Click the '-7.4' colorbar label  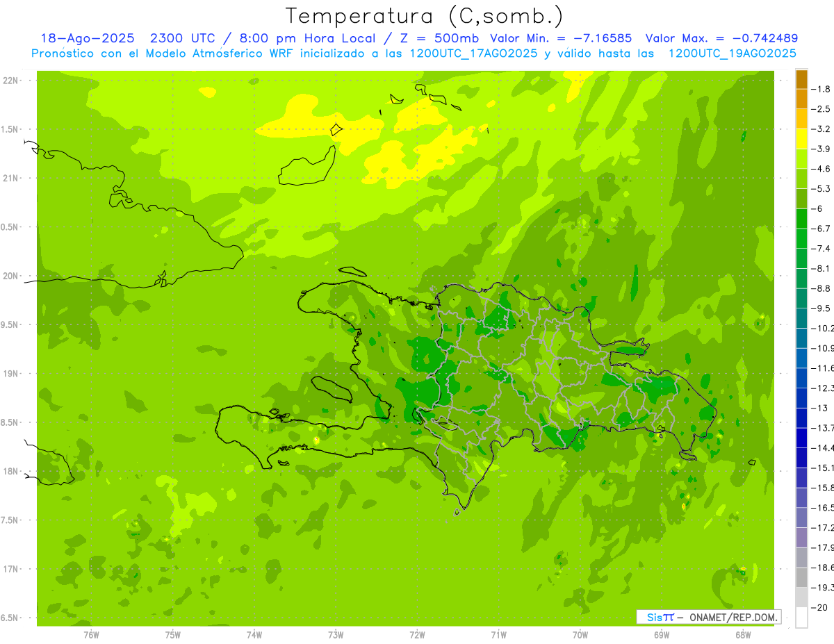click(822, 248)
